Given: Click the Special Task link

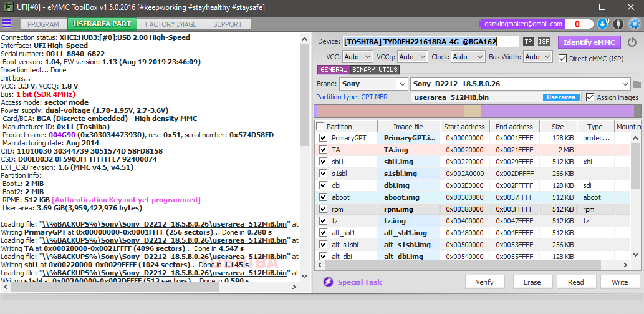Looking at the screenshot, I should click(x=360, y=282).
